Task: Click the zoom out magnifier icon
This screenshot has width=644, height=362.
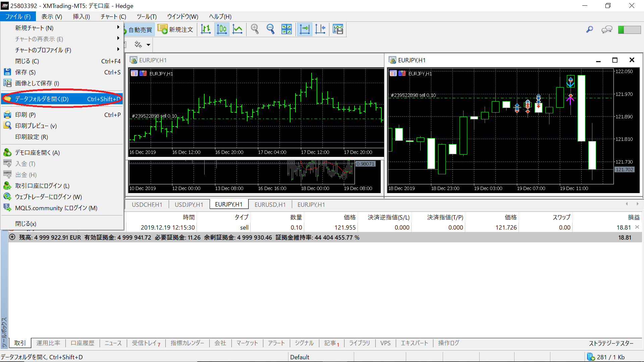Action: point(270,29)
